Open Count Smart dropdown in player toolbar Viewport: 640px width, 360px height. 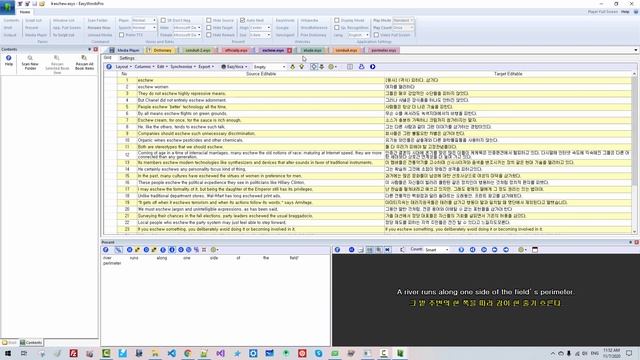point(437,249)
